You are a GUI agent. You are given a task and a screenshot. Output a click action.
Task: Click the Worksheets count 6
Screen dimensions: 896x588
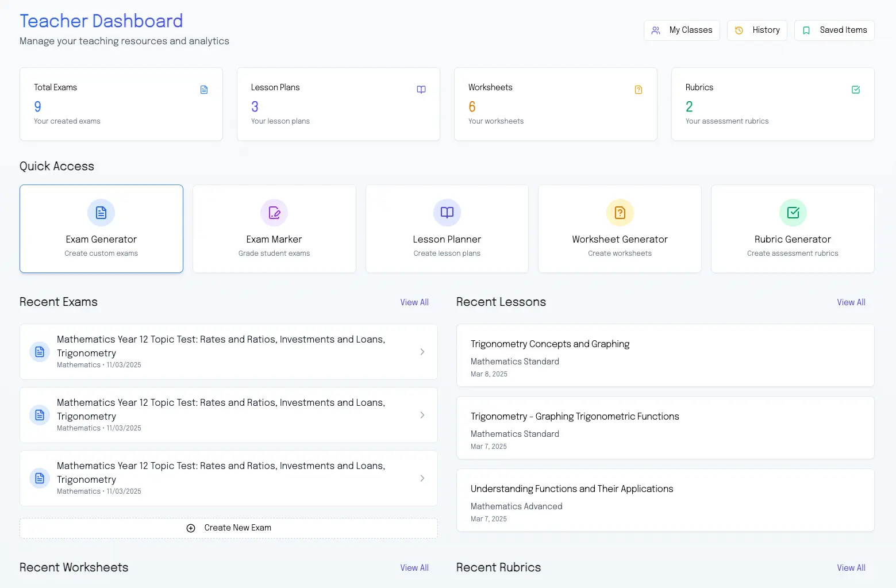[x=472, y=106]
